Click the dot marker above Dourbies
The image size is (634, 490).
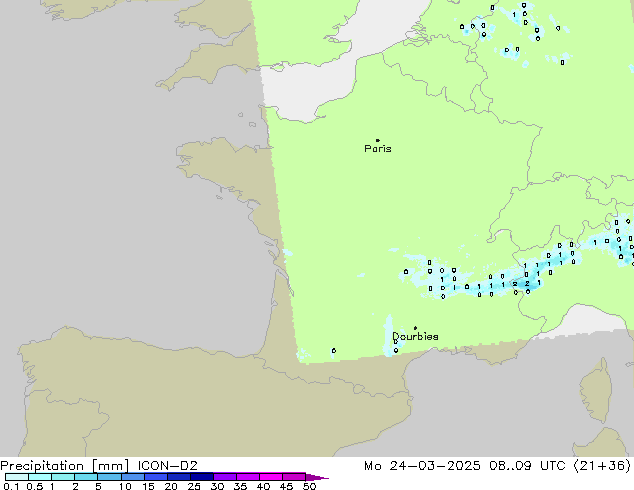coord(415,328)
